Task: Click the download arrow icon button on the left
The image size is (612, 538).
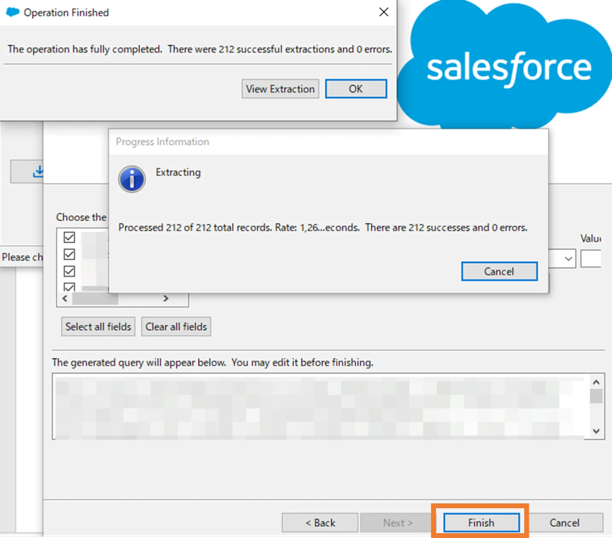Action: [38, 171]
